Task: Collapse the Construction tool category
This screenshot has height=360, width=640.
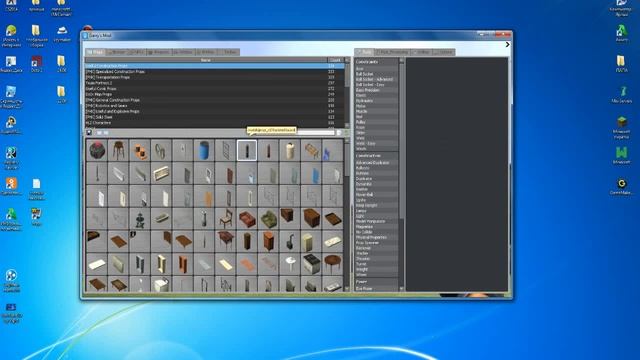Action: 376,156
